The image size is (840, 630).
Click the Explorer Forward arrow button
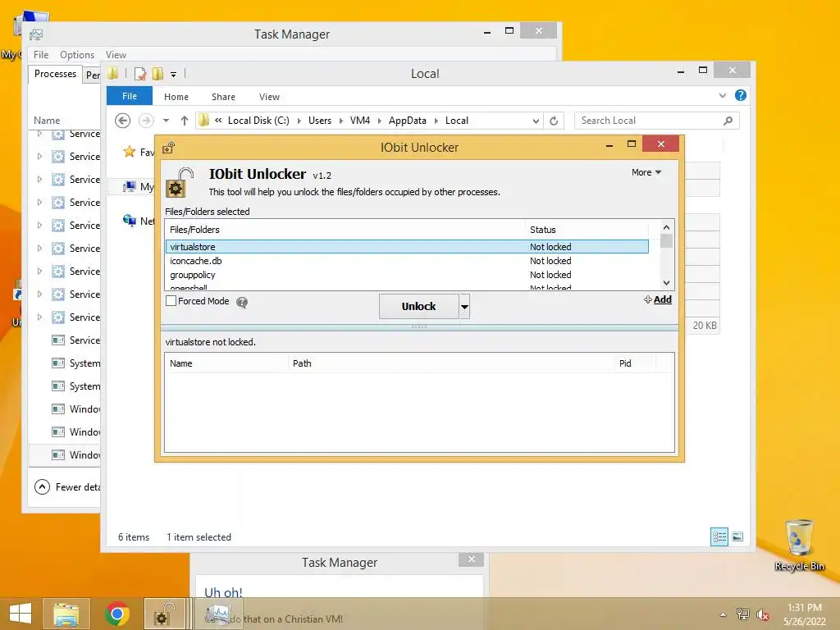(146, 121)
